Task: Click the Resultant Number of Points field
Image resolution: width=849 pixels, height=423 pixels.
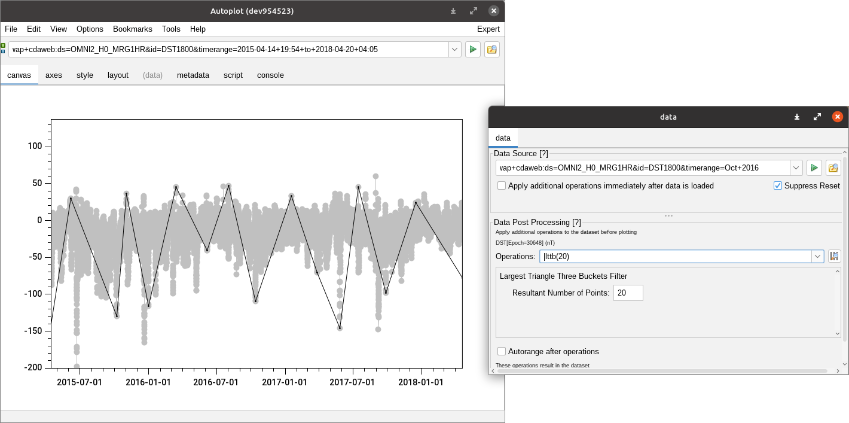Action: point(628,293)
